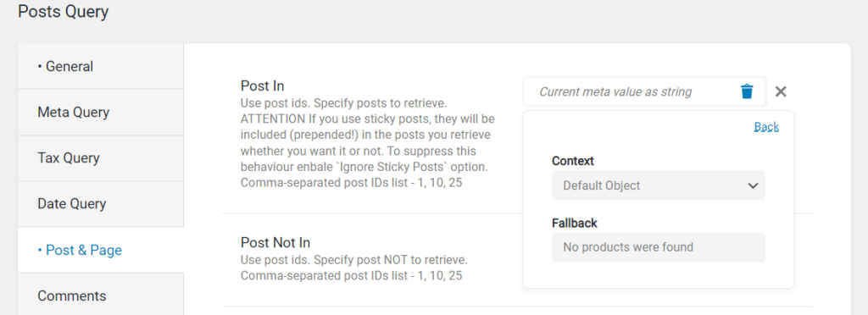Expand Context list using chevron arrow

tap(753, 185)
